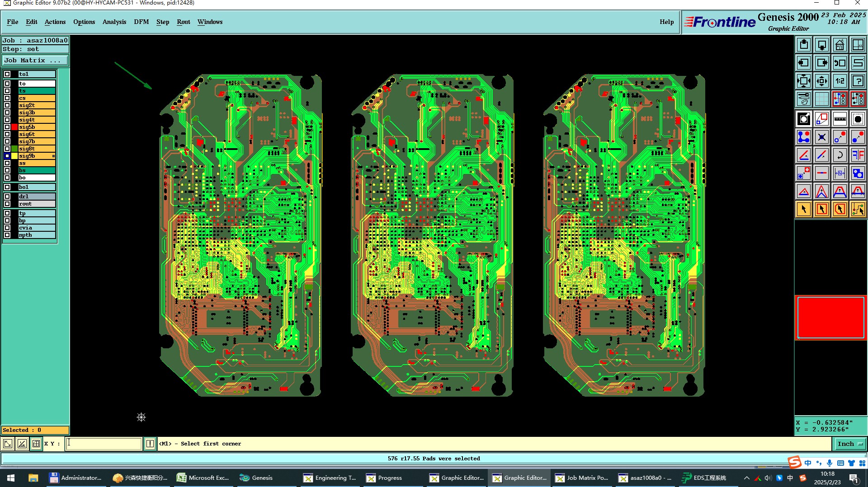
Task: Click the red overview navigation thumbnail
Action: [x=830, y=317]
